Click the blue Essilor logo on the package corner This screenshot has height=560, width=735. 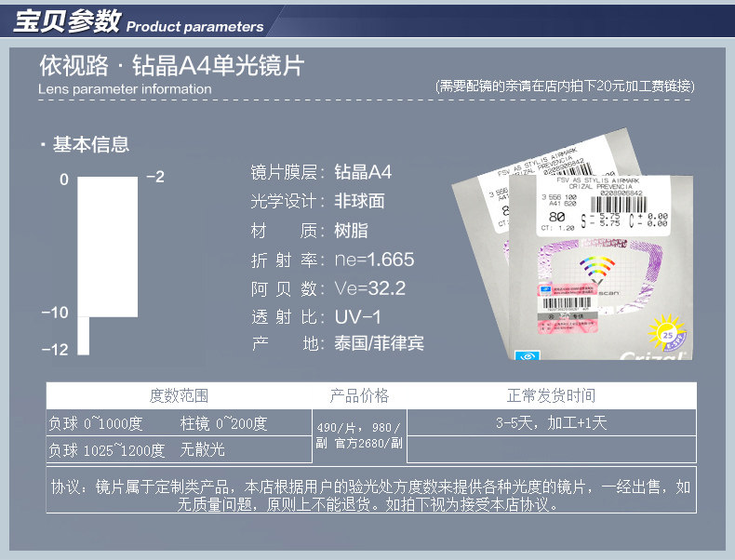(528, 355)
